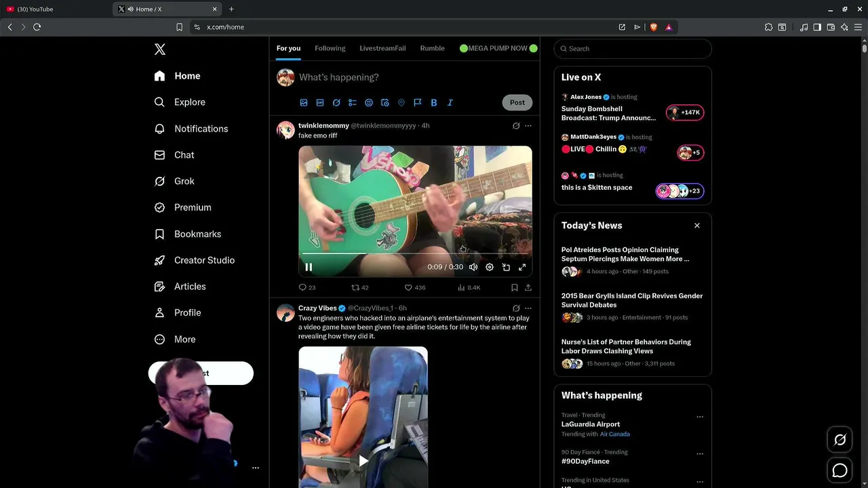Open twinklemommy's profile name link
The image size is (868, 488).
pyautogui.click(x=323, y=125)
